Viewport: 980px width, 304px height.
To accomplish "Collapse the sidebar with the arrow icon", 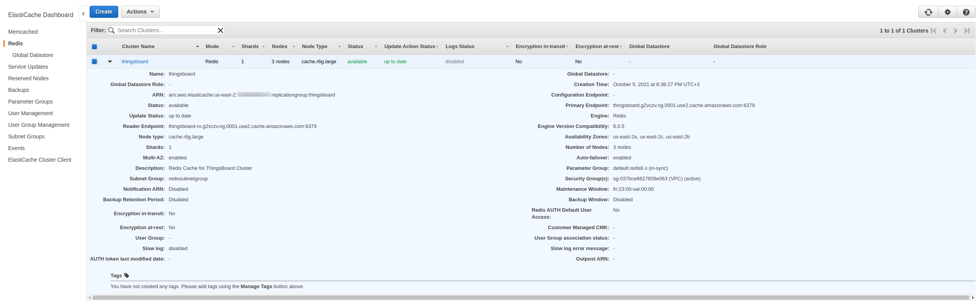I will [x=83, y=14].
